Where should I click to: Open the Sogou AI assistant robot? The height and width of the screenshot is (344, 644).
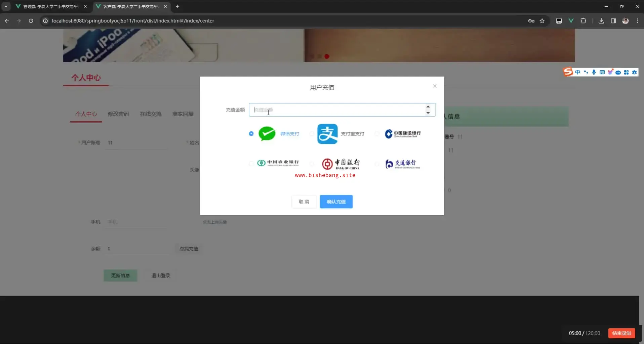click(618, 72)
